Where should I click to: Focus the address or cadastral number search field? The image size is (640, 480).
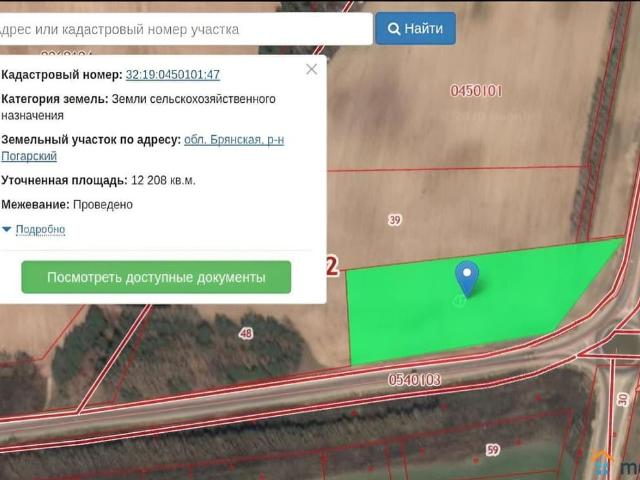(186, 29)
